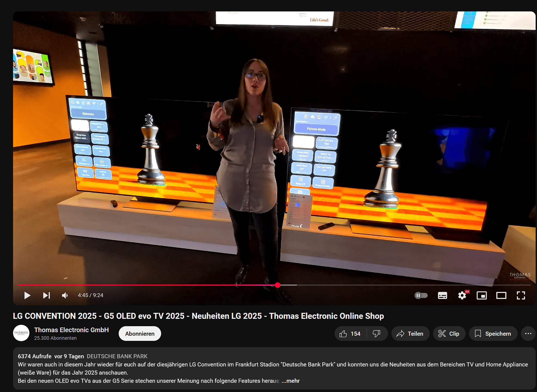Click the red progress bar scrubber
This screenshot has height=392, width=537.
click(x=277, y=285)
